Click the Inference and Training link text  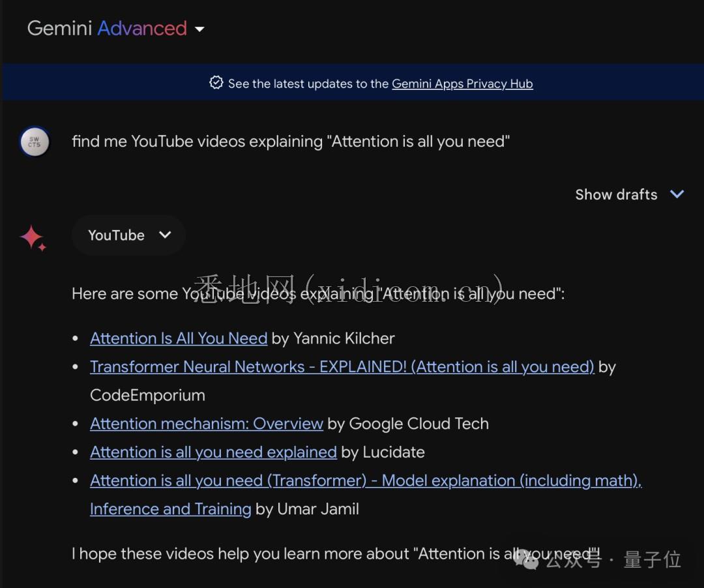(171, 510)
